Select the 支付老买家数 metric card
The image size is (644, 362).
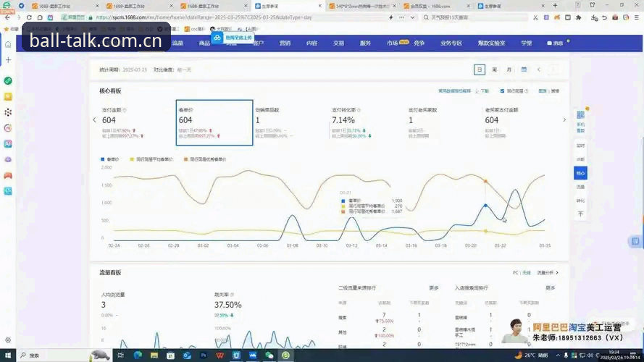point(443,122)
